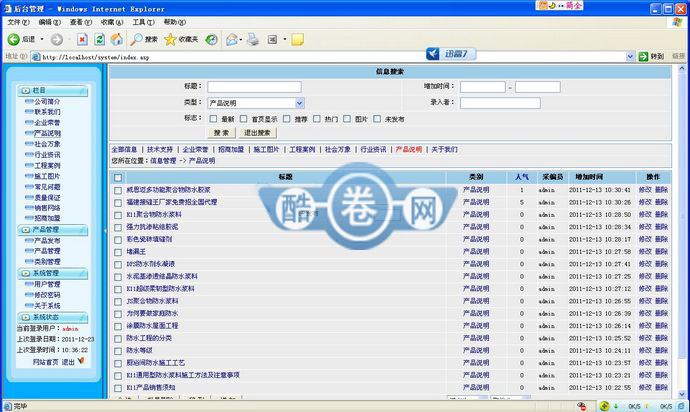Click the green Refresh page icon

pos(99,40)
